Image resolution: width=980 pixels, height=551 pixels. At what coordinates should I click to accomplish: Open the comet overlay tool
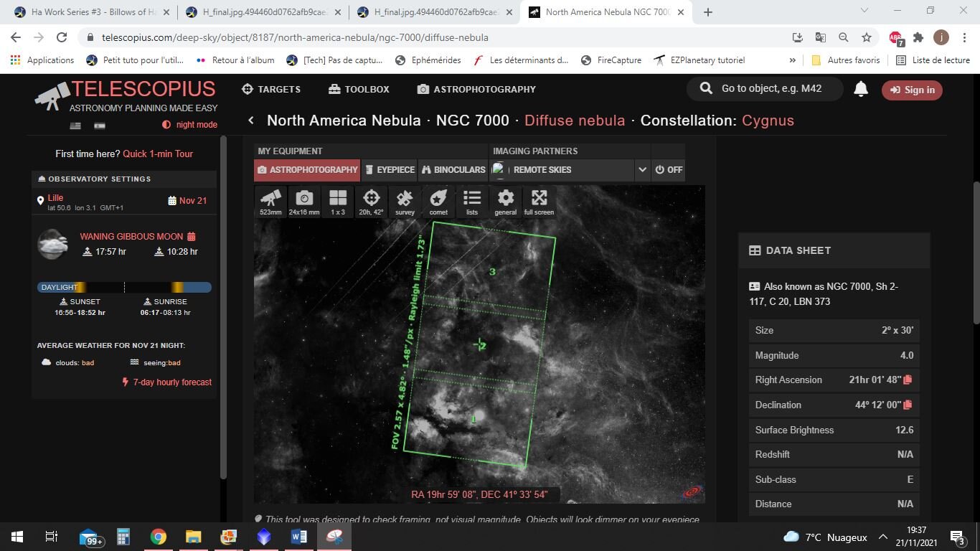click(x=438, y=202)
